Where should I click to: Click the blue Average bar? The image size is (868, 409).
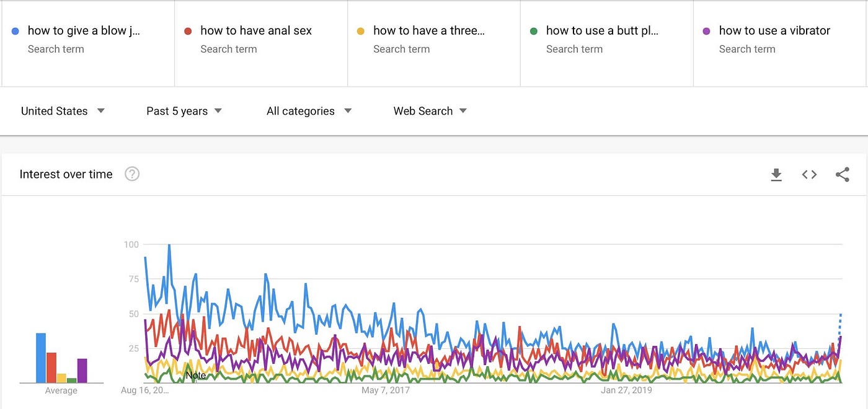(40, 356)
